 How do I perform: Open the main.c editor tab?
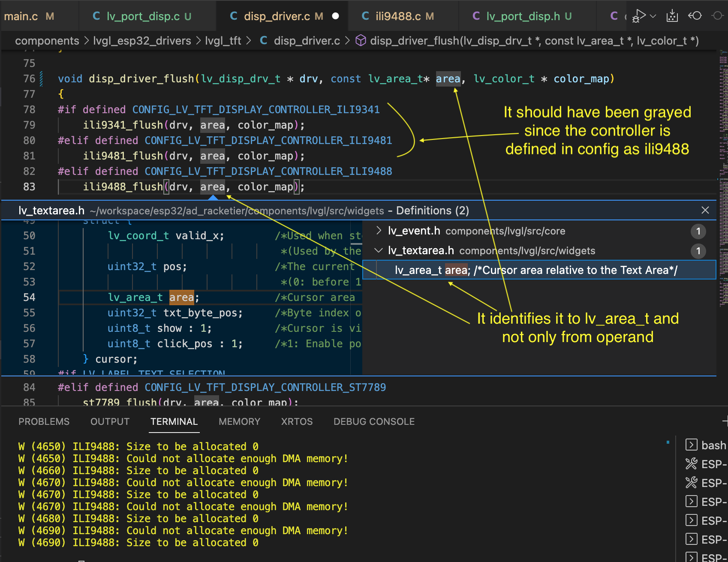pos(29,16)
